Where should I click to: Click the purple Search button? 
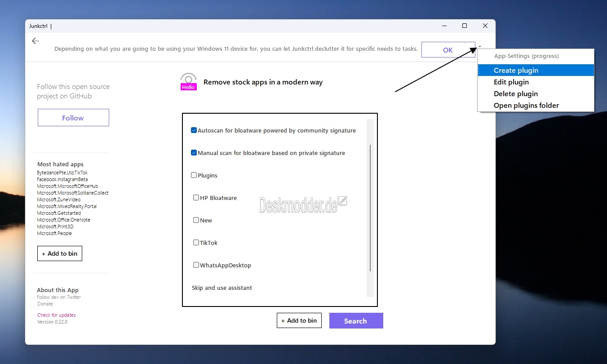[x=356, y=321]
